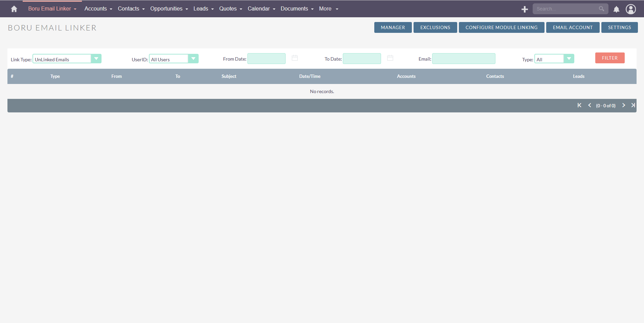The image size is (644, 323).
Task: Expand the More menu
Action: pyautogui.click(x=325, y=8)
